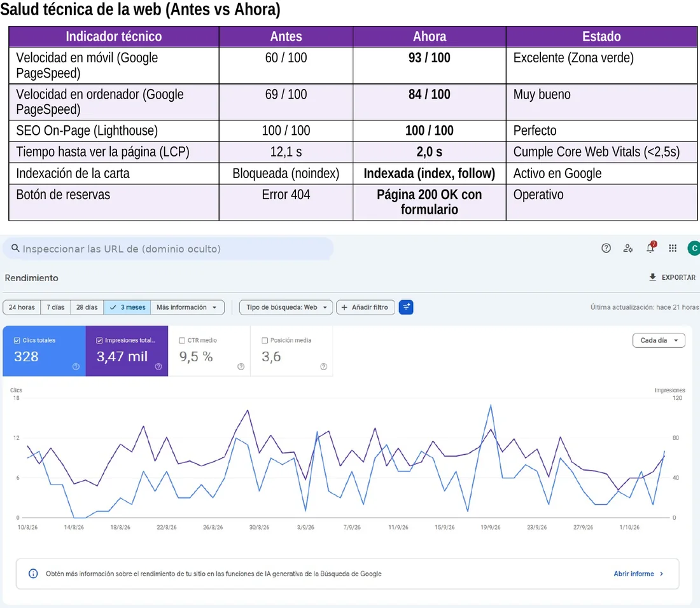Click the 2,0 s LCP now cell
700x608 pixels.
(430, 151)
